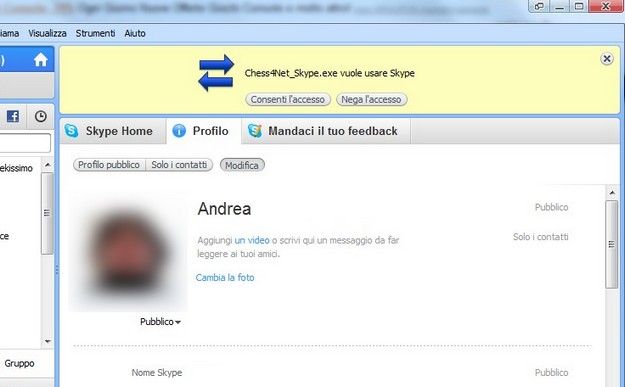
Task: Open the Strumenti menu
Action: (x=95, y=33)
